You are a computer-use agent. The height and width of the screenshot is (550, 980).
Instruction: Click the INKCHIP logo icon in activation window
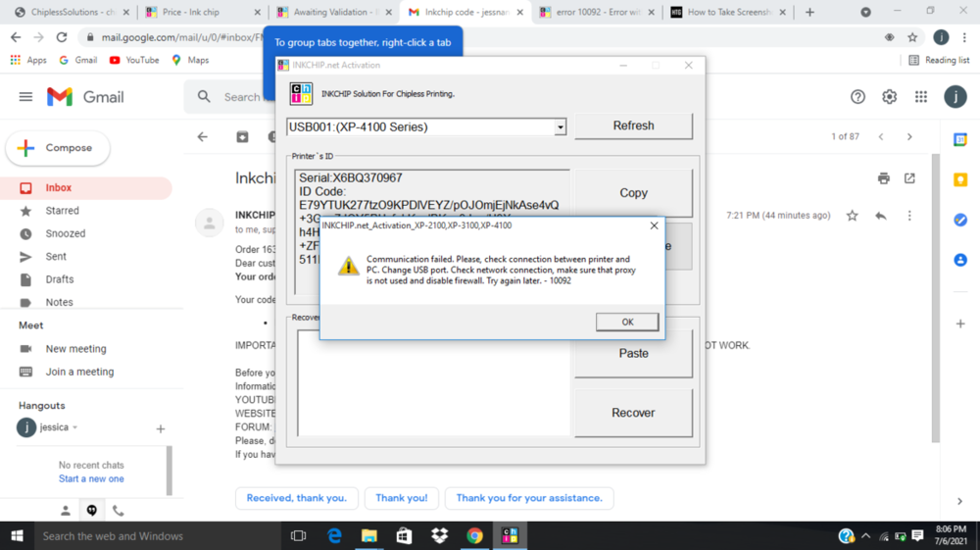[x=301, y=94]
